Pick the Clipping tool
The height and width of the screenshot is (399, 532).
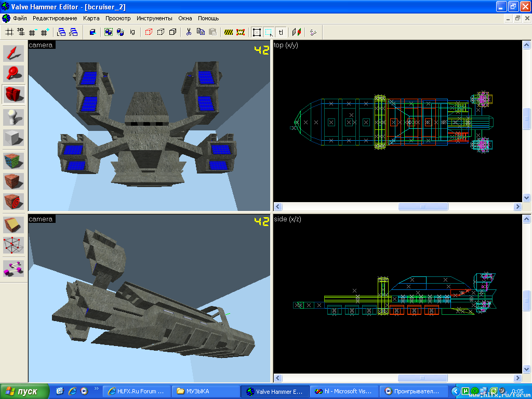coord(14,224)
